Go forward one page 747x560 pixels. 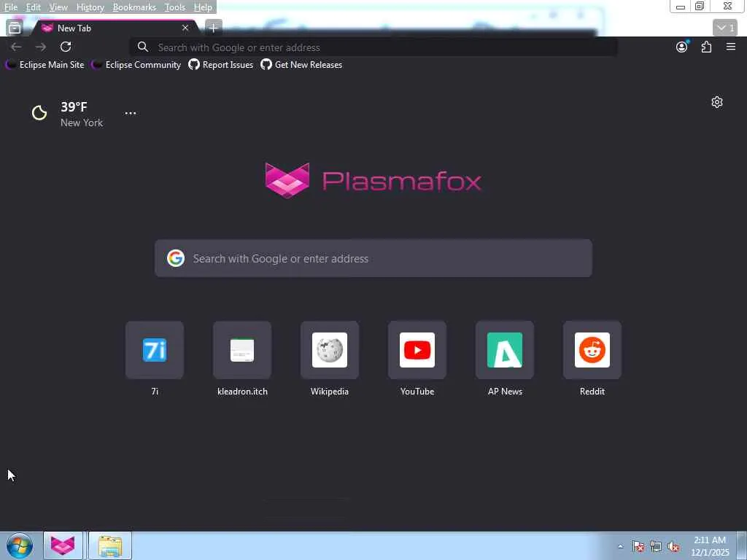coord(41,47)
